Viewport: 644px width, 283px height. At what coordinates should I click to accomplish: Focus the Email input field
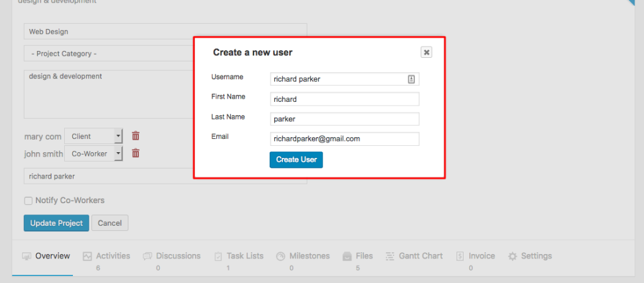(x=345, y=139)
